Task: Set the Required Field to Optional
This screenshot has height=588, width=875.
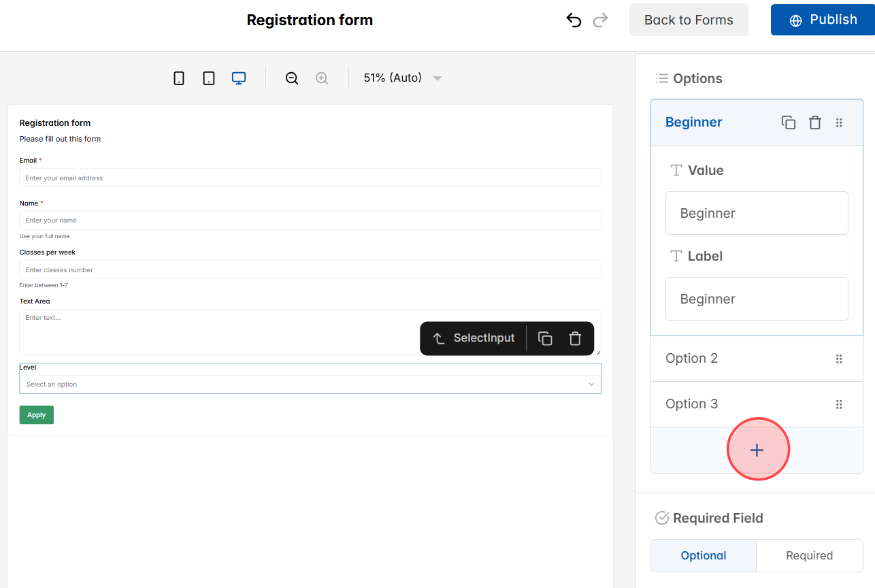Action: (703, 555)
